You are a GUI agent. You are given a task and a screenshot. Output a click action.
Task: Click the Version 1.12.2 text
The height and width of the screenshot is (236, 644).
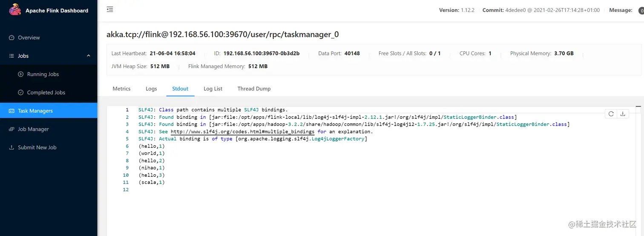pyautogui.click(x=457, y=10)
